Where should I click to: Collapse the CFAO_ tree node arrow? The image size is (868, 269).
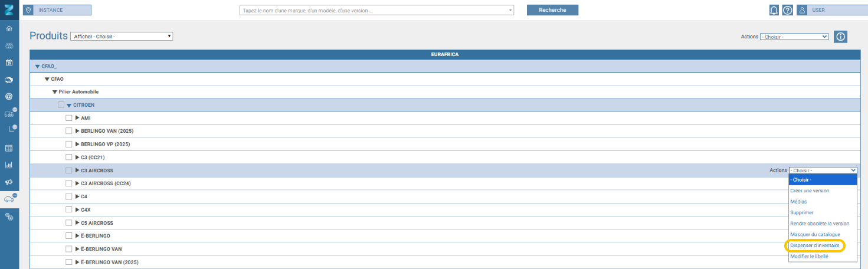coord(38,67)
